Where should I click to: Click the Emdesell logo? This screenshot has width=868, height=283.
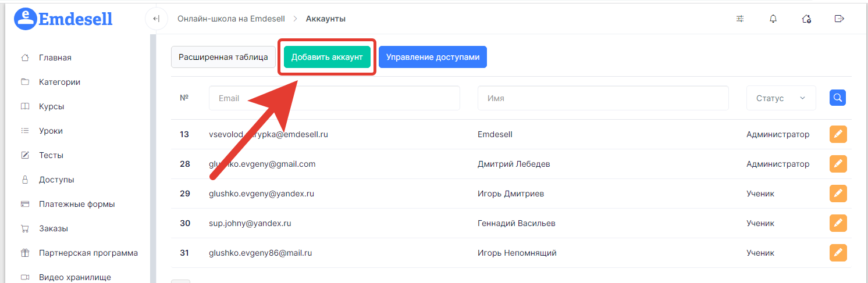point(63,19)
